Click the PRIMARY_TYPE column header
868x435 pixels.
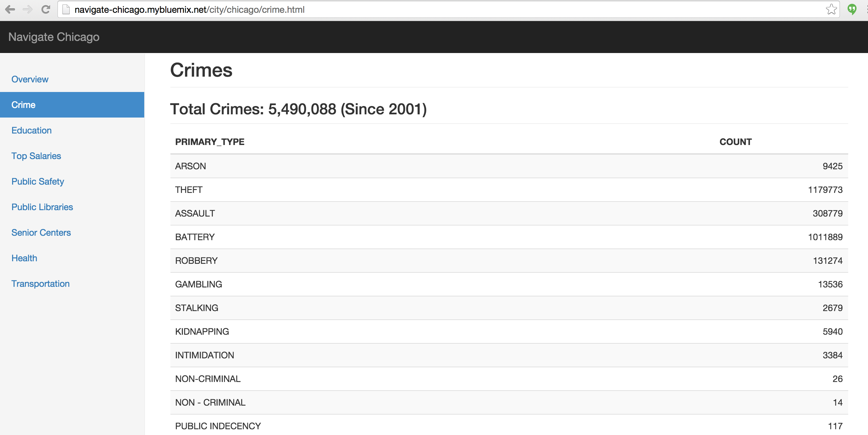coord(210,142)
